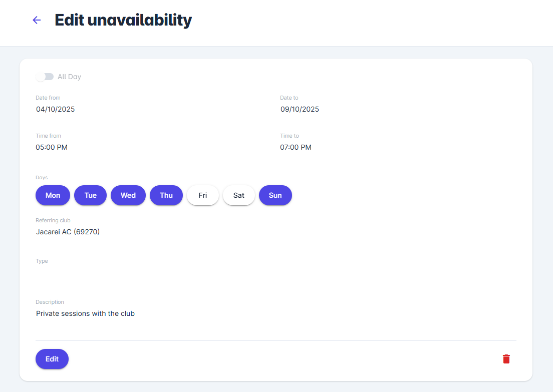Image resolution: width=553 pixels, height=392 pixels.
Task: Click the Days label
Action: click(42, 178)
